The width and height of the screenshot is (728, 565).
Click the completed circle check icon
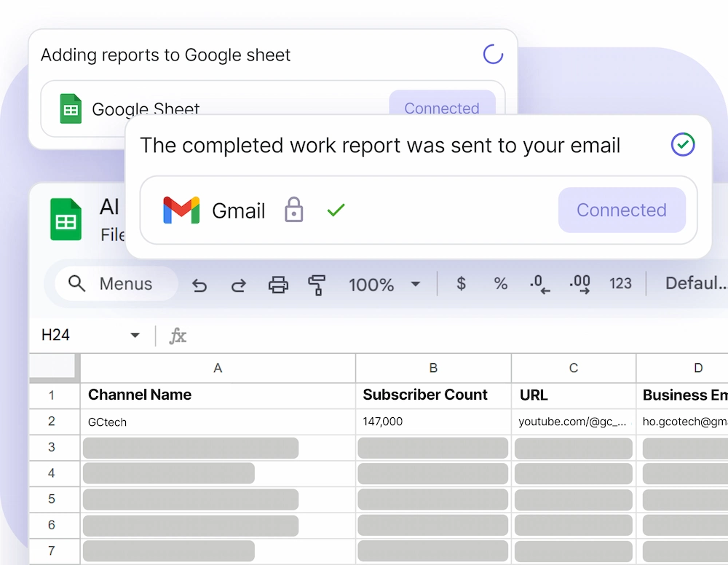pyautogui.click(x=683, y=144)
